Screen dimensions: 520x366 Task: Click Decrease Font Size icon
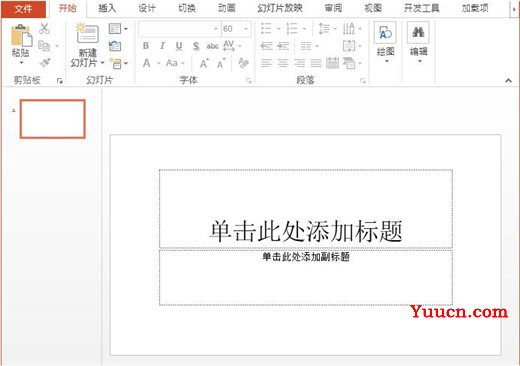coord(221,63)
